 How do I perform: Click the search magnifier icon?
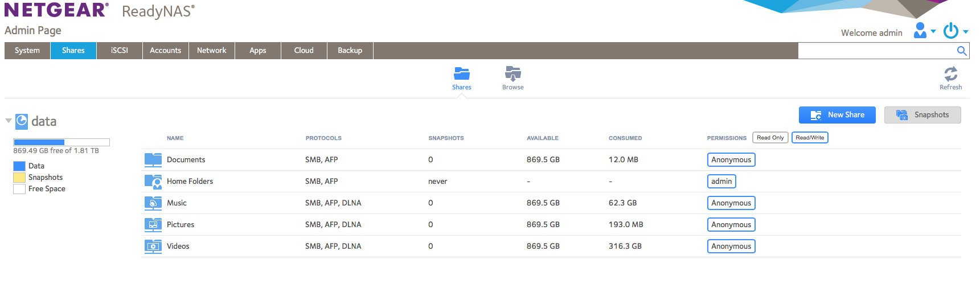click(962, 51)
